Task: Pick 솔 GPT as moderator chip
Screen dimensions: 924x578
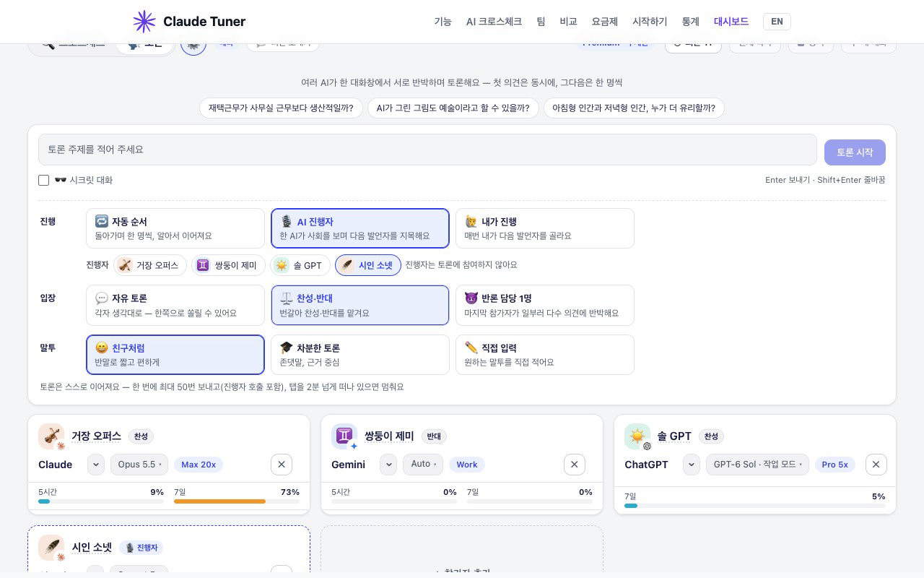Action: pos(300,265)
